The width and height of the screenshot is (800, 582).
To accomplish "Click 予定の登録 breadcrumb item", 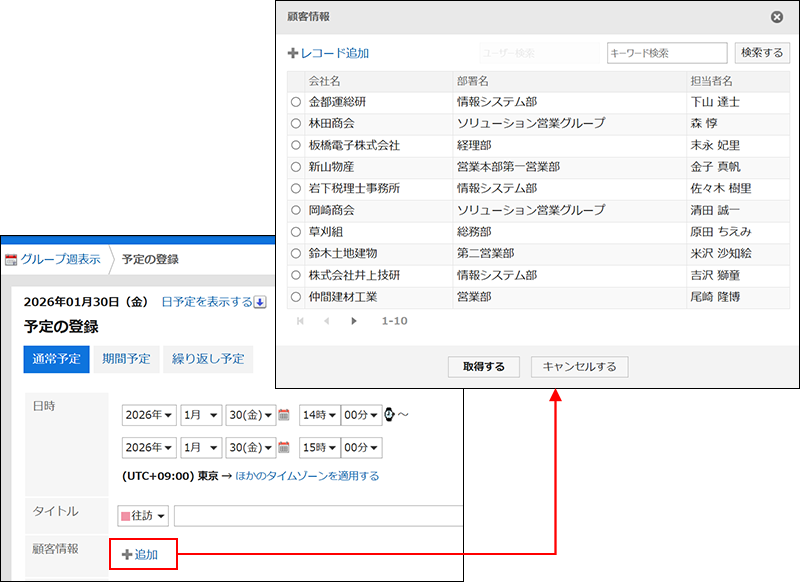I will coord(150,260).
